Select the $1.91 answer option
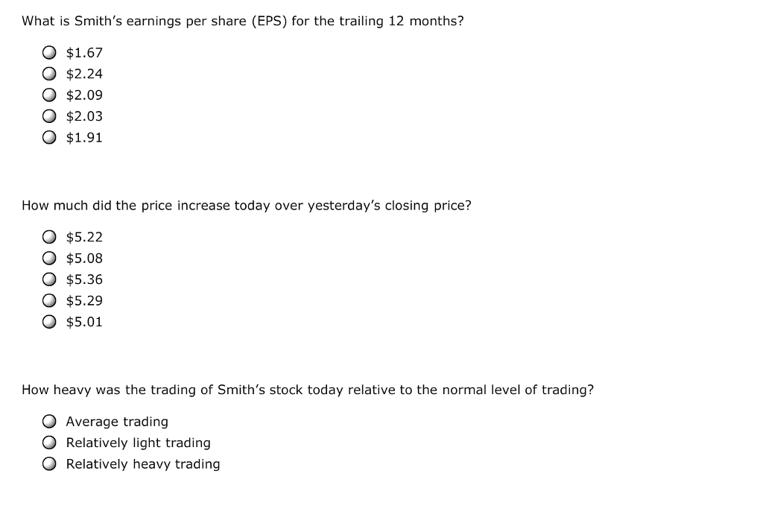Image resolution: width=763 pixels, height=532 pixels. click(x=49, y=138)
